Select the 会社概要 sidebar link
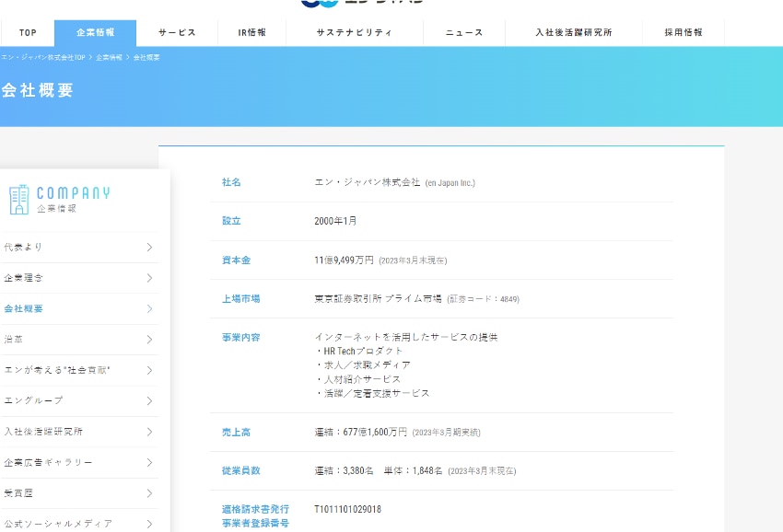 79,309
